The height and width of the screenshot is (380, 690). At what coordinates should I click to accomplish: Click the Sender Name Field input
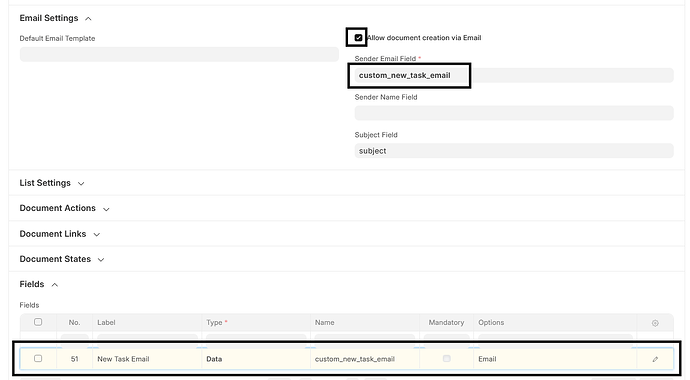point(514,113)
